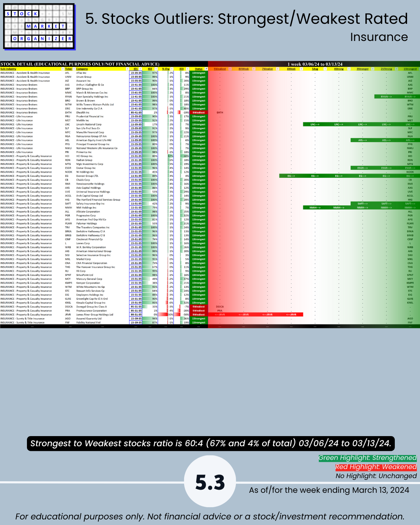Click the Green Highlight: Strengthened legend
Screen dimensions: 420x525
coord(367,458)
